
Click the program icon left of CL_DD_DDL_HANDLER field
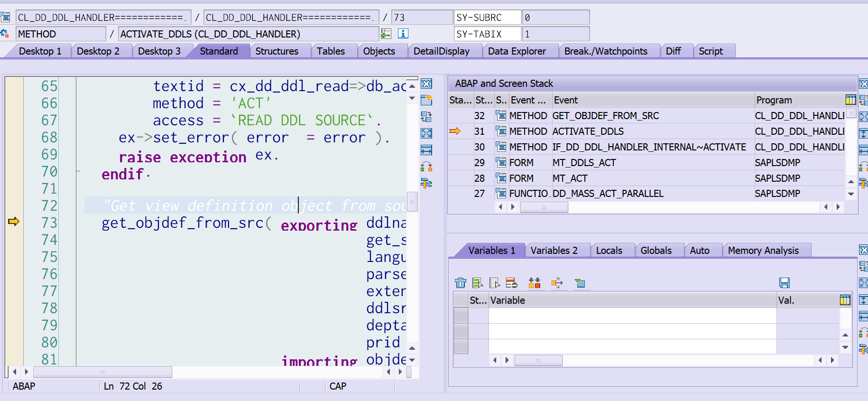(x=5, y=18)
